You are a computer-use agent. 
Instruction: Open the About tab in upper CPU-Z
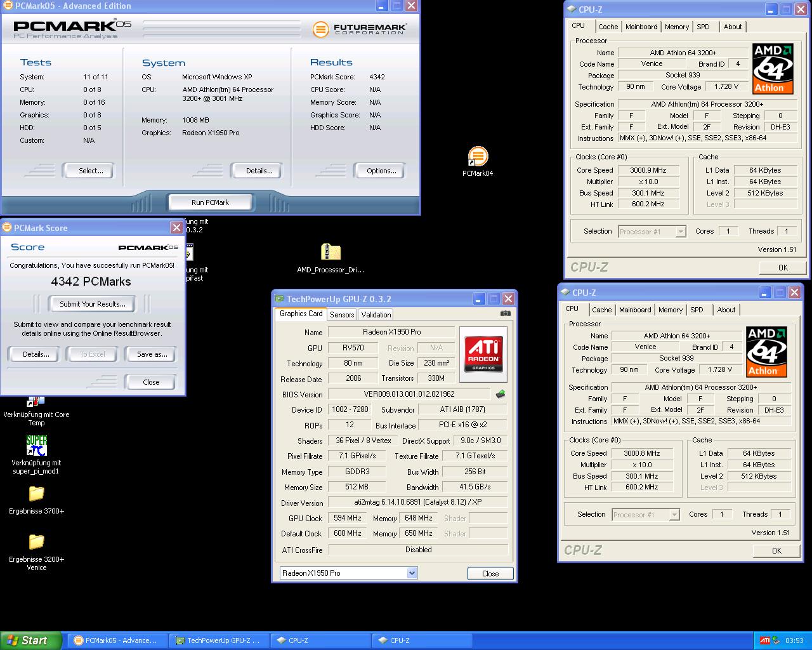coord(733,27)
